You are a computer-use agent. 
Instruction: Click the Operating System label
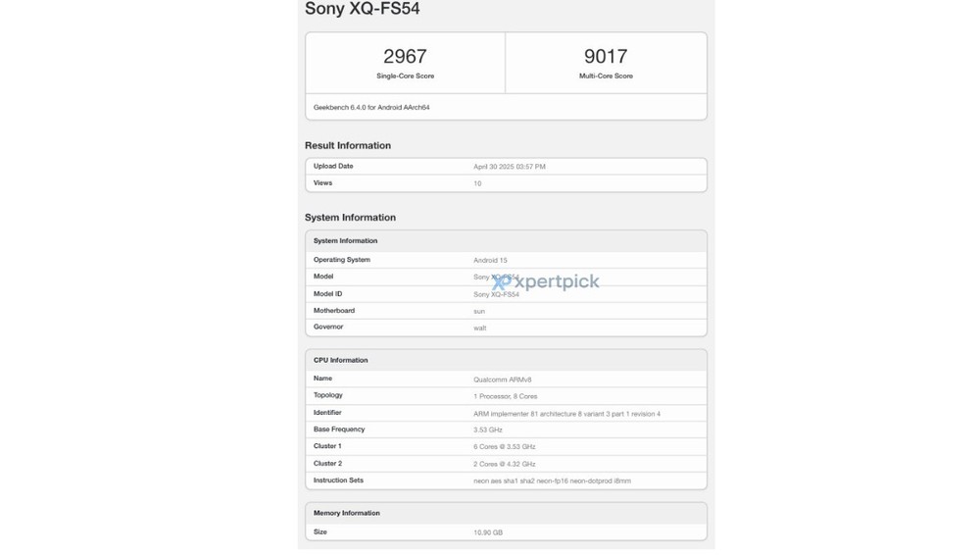click(x=342, y=260)
